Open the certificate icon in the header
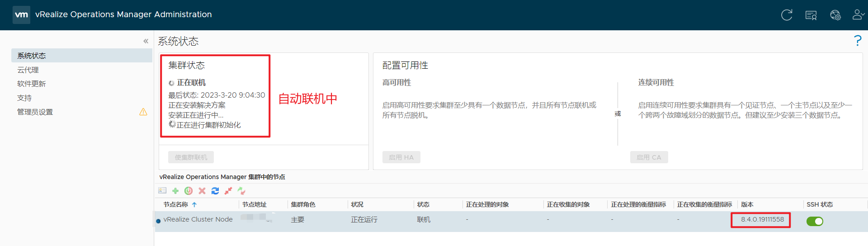The image size is (868, 246). click(811, 15)
